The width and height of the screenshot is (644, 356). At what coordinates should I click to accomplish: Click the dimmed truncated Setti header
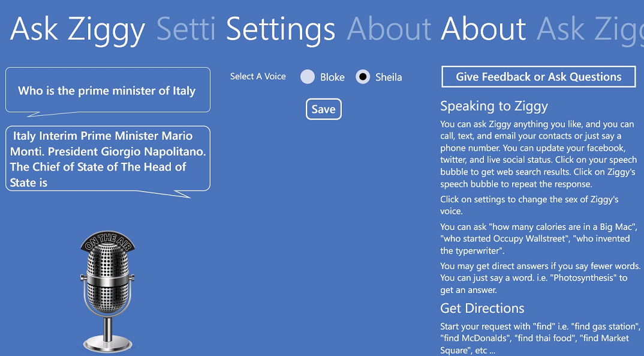[x=186, y=29]
